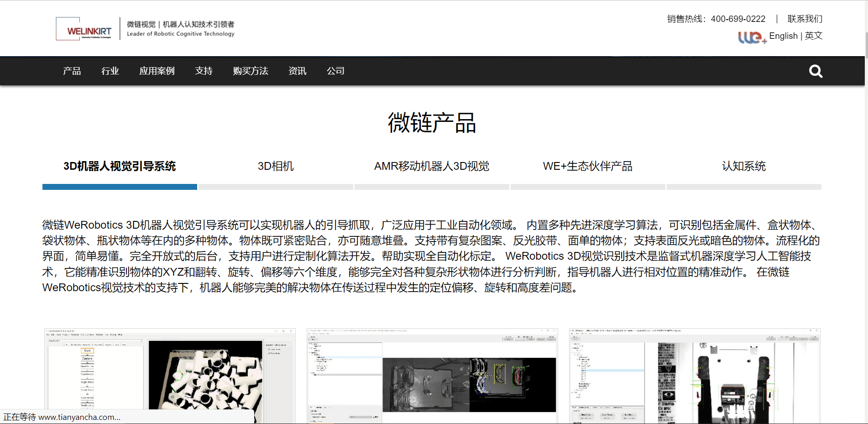Click the Leader of Robotic Cognitive Technology text
This screenshot has height=424, width=868.
tap(180, 34)
